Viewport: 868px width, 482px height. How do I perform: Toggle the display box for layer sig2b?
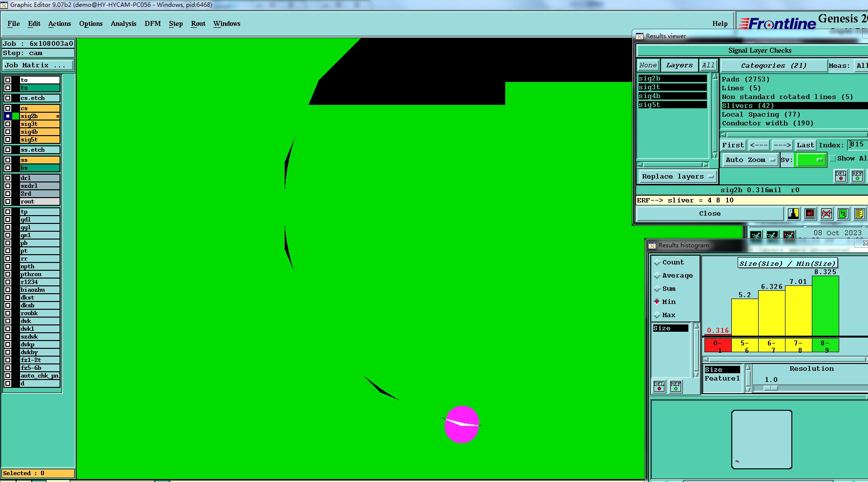(8, 116)
